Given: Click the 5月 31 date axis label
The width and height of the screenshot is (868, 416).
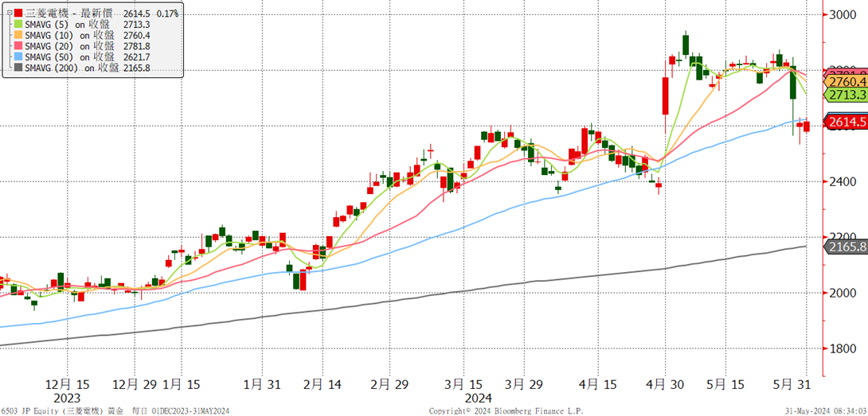Looking at the screenshot, I should tap(793, 385).
